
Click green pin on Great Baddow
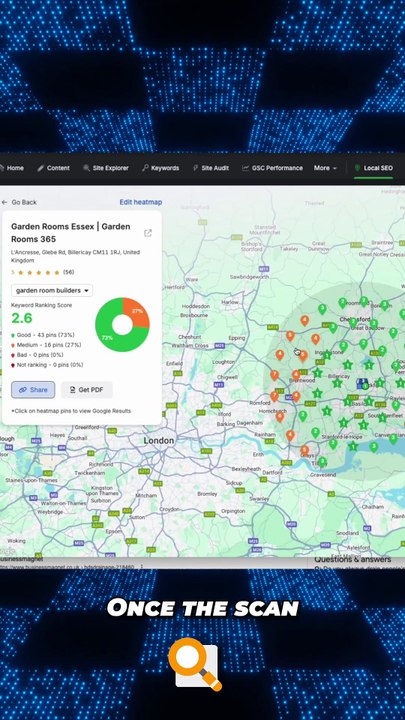tap(374, 324)
